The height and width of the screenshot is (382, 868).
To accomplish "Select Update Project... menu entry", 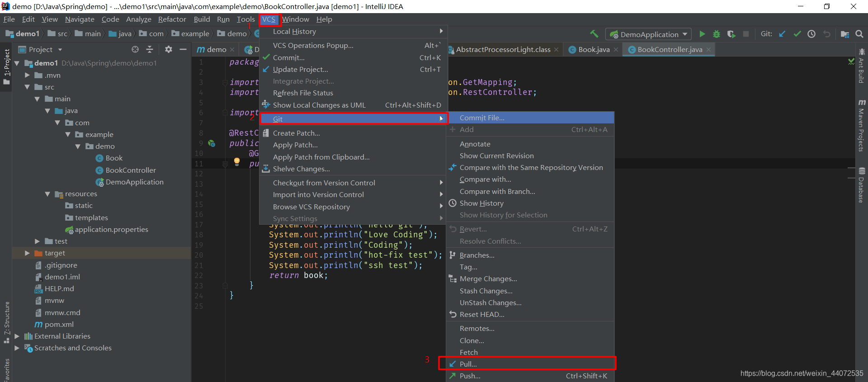I will [353, 69].
